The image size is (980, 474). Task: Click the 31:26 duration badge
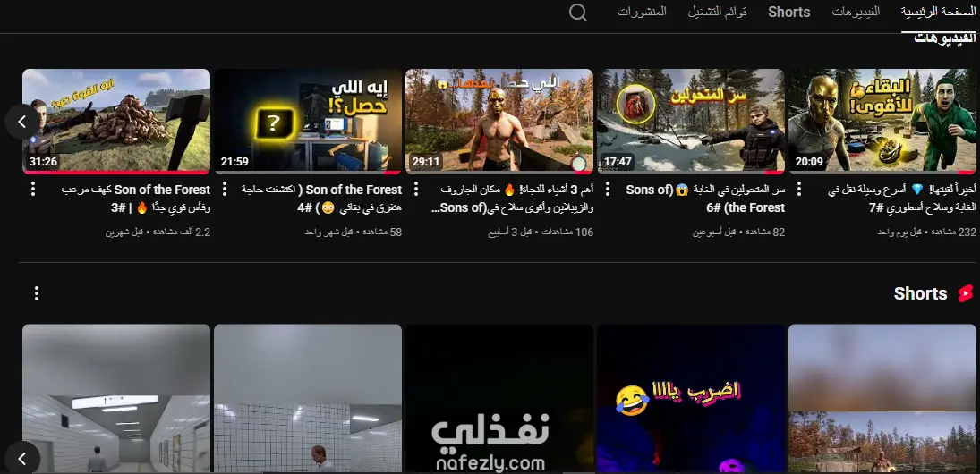coord(43,162)
